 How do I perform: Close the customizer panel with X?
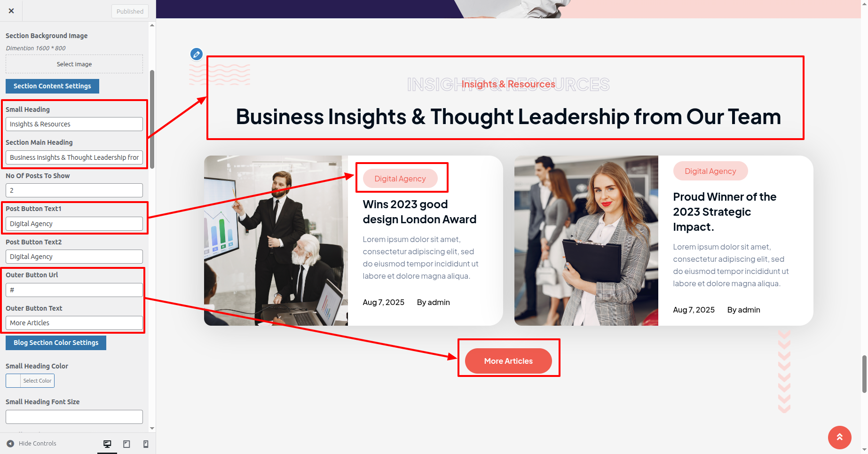pyautogui.click(x=11, y=11)
